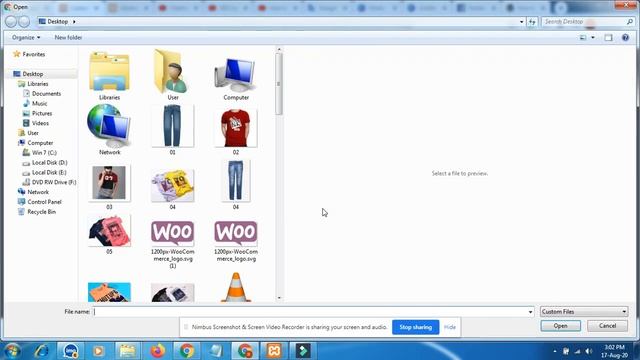Open Local Disk (E:) drive
This screenshot has height=360, width=640.
[49, 172]
